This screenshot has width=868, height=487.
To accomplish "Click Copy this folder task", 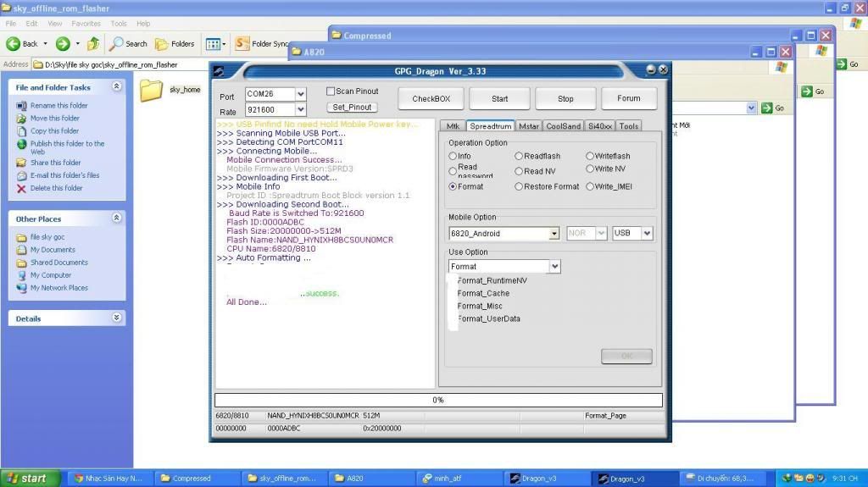I will pyautogui.click(x=54, y=130).
